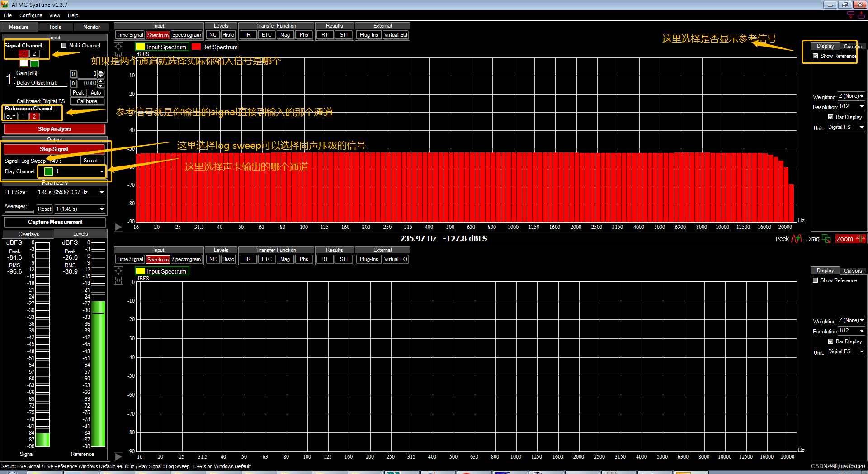The height and width of the screenshot is (474, 868).
Task: Switch to the Monitor tab
Action: (91, 27)
